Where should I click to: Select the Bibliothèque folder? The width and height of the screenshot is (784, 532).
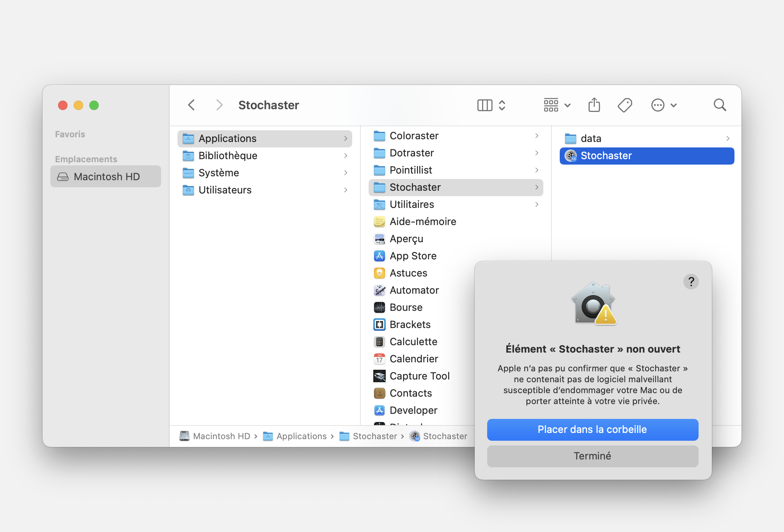(228, 156)
